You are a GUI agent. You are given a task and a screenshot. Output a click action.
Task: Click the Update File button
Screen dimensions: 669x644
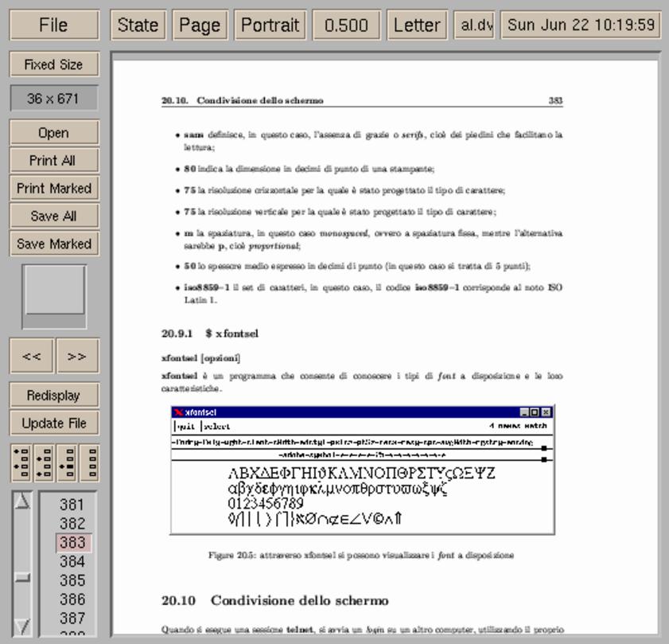point(54,423)
